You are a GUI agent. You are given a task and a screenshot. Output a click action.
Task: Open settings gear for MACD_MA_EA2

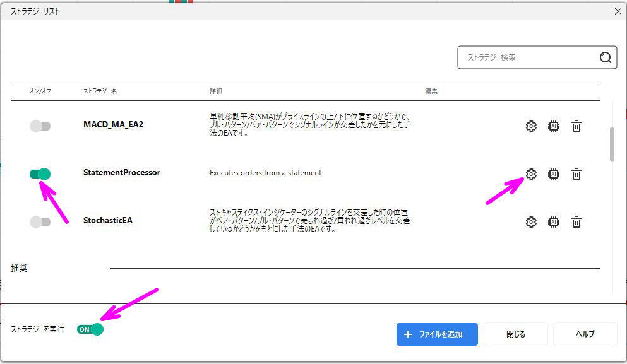[x=531, y=126]
